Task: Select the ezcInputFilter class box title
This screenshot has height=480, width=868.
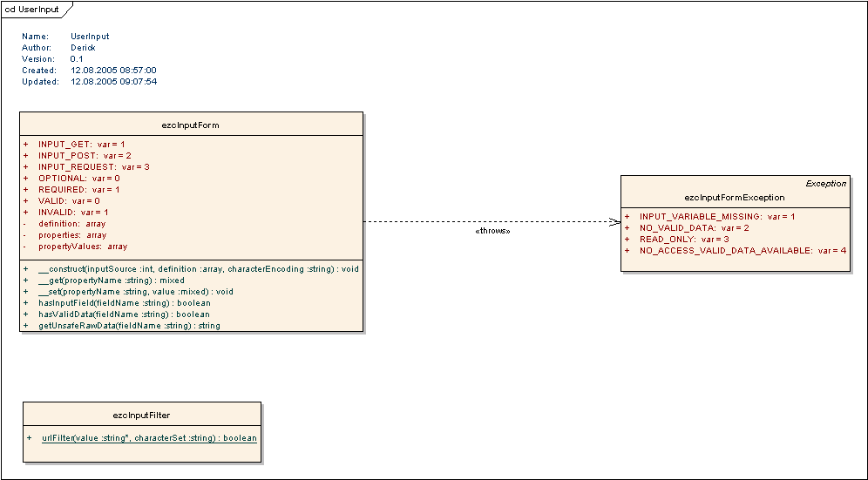Action: pos(141,415)
